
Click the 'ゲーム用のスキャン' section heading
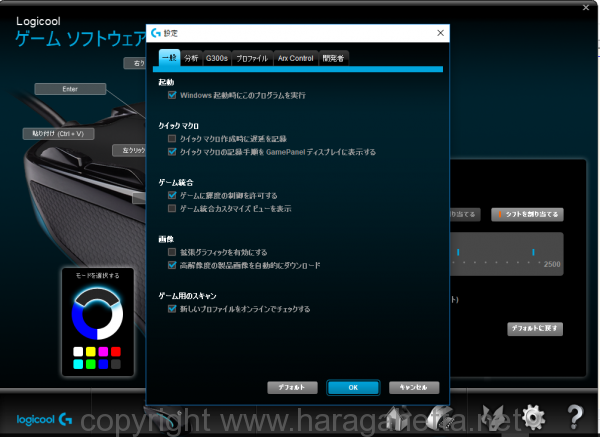pyautogui.click(x=188, y=296)
